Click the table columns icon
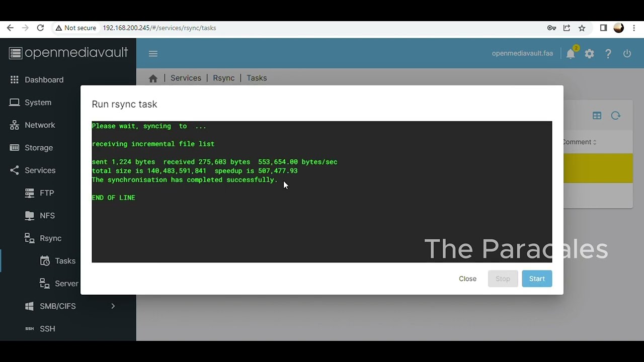 coord(597,116)
